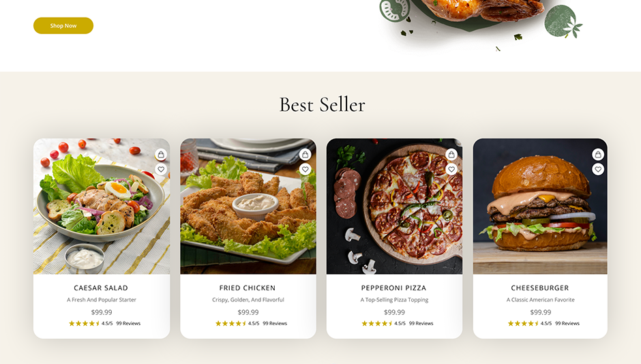641x364 pixels.
Task: Add Fried Chicken to shopping bag
Action: 305,155
